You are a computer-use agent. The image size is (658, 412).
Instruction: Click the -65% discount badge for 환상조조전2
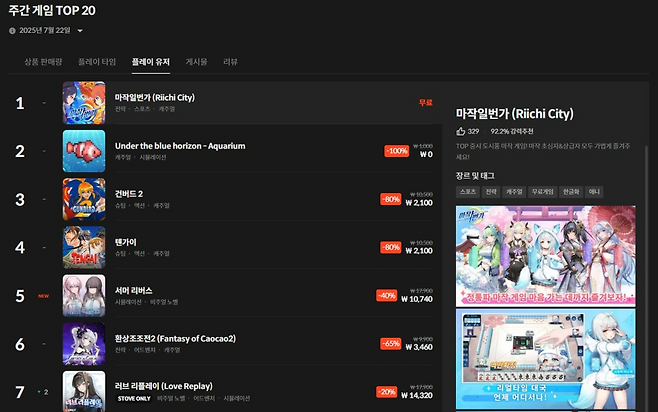[391, 344]
